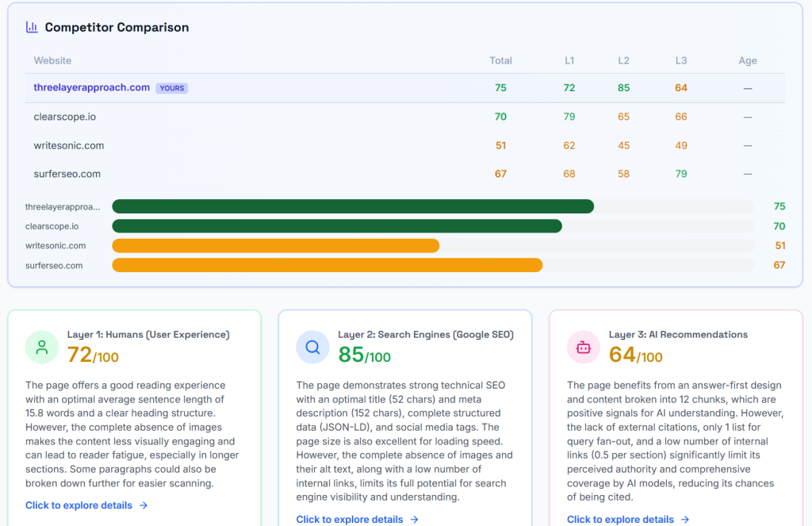The width and height of the screenshot is (812, 526).
Task: Click the value 51 right of the chart
Action: tap(780, 246)
